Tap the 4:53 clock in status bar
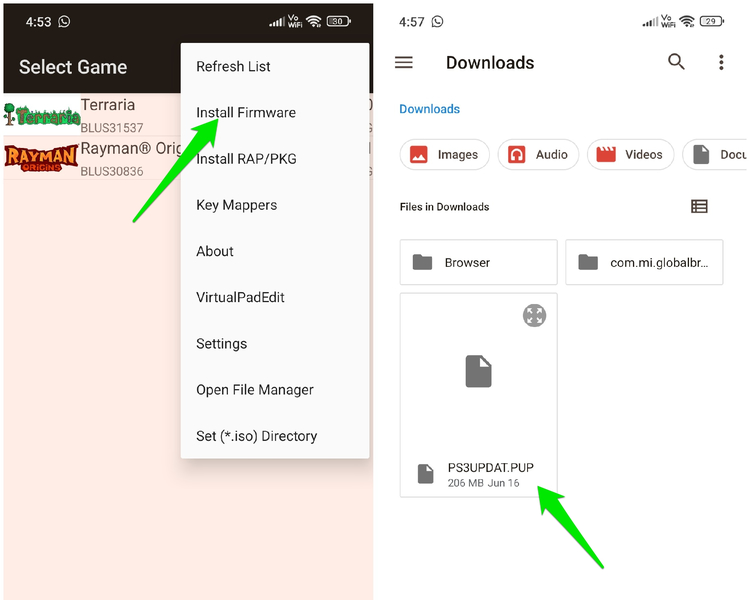The image size is (750, 600). pos(38,22)
